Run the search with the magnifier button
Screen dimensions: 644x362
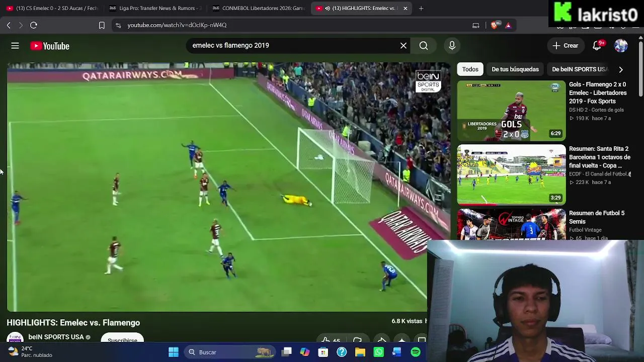(424, 46)
